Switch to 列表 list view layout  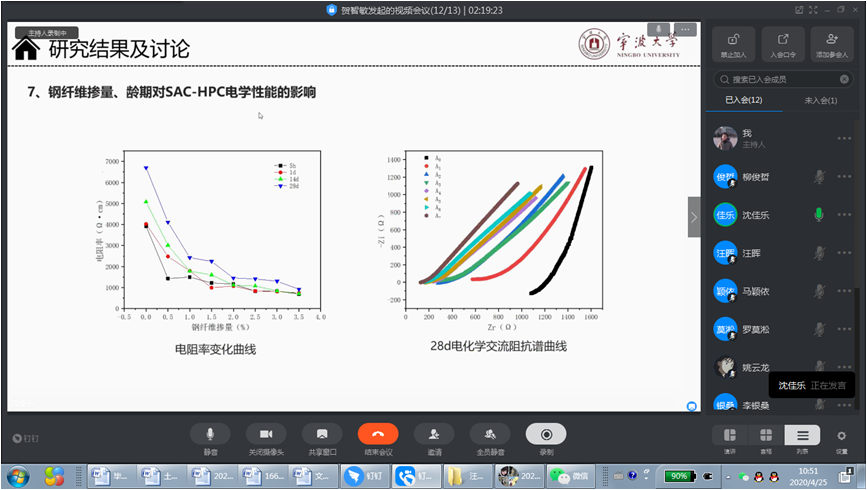(802, 436)
